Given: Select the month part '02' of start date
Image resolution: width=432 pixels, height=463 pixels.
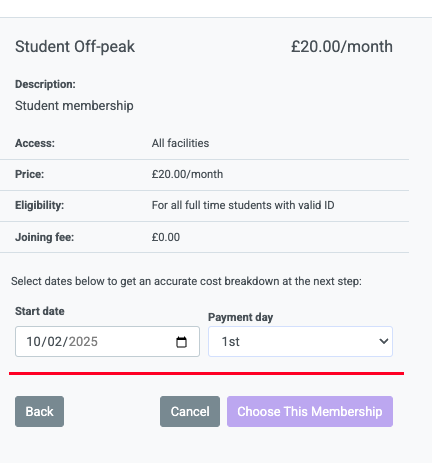Looking at the screenshot, I should tap(54, 342).
